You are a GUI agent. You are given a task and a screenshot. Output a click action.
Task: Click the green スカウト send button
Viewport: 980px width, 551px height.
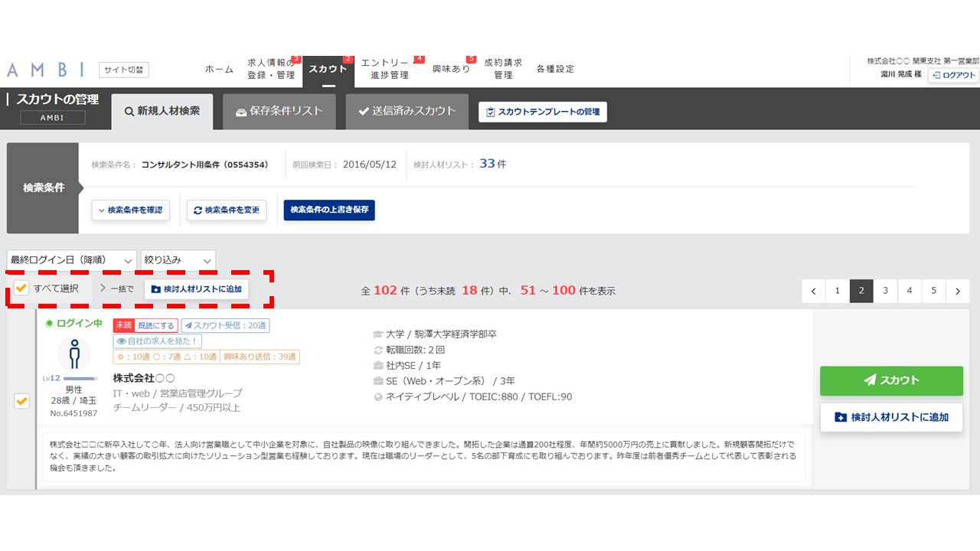click(x=891, y=380)
